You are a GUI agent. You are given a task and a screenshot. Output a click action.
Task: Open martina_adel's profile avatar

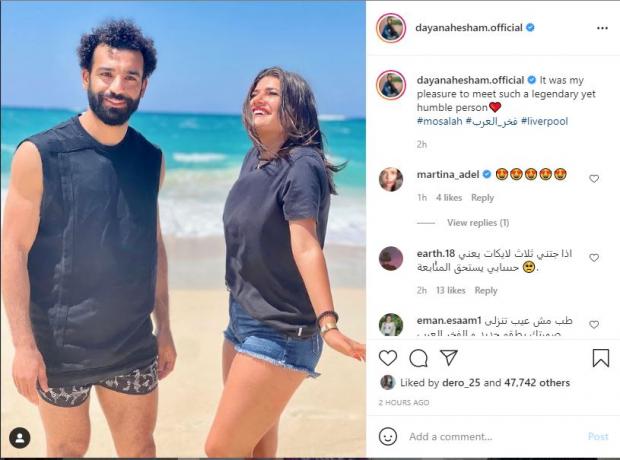(x=391, y=180)
